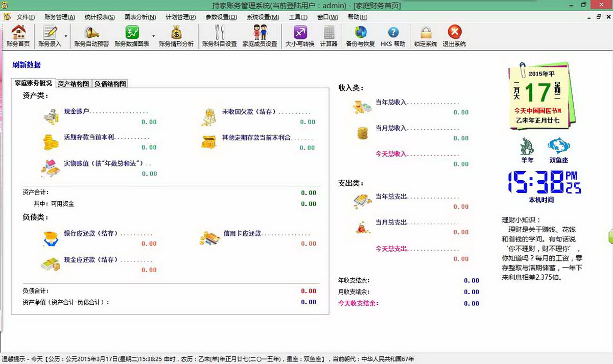Launch 账务情形分析 analysis tool

point(176,36)
